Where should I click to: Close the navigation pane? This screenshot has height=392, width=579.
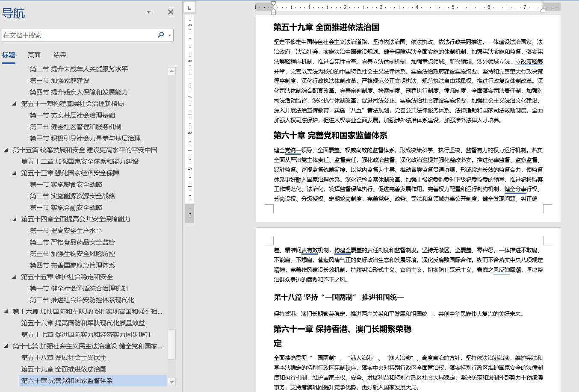(x=171, y=12)
